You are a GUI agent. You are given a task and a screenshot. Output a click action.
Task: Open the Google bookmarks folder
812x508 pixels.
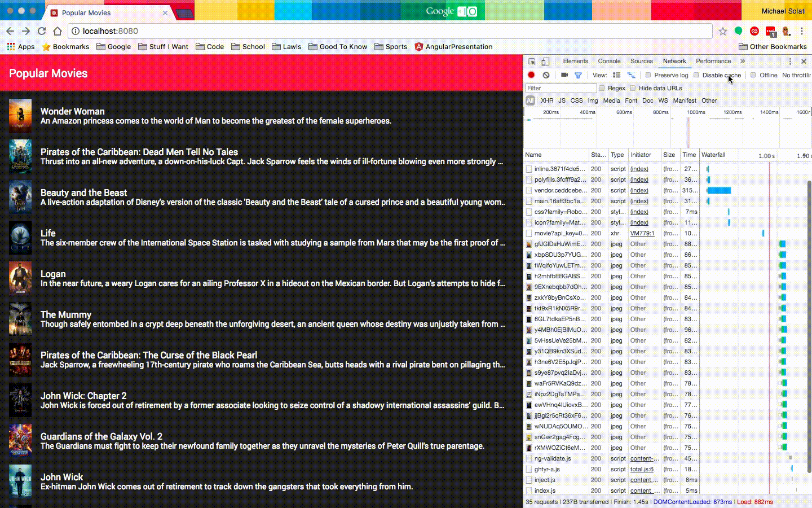tap(113, 47)
